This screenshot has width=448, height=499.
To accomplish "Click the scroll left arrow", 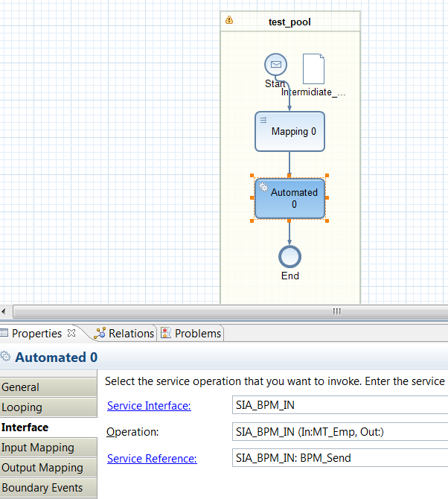I will (4, 311).
